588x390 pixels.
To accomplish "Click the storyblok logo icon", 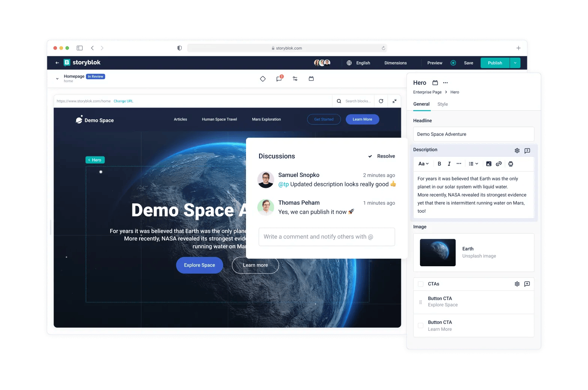I will click(x=67, y=63).
